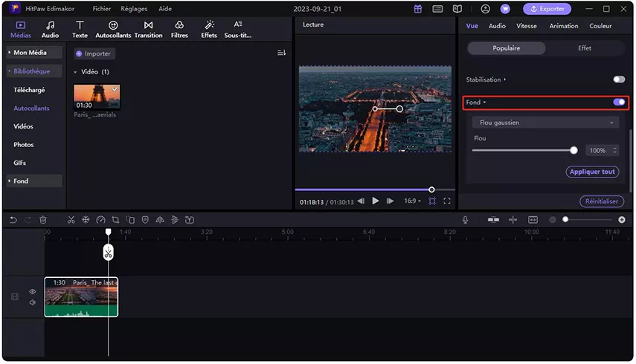Fit timeline to window icon

[533, 219]
